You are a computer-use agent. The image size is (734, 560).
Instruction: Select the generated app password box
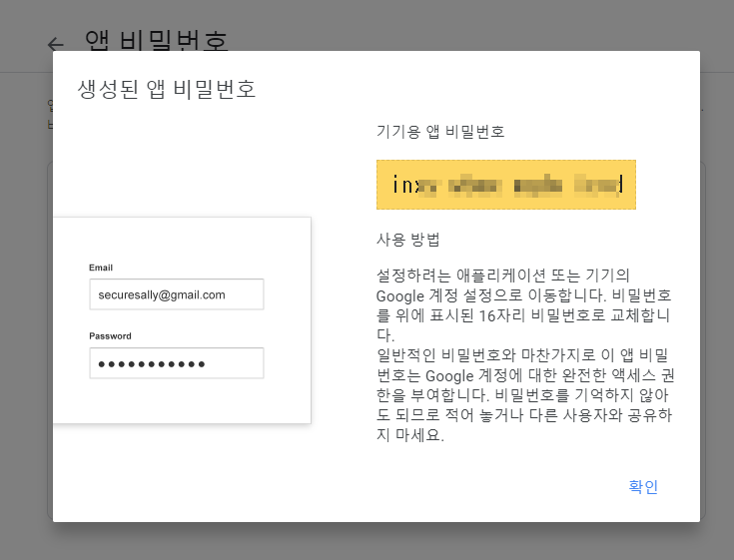pos(506,185)
